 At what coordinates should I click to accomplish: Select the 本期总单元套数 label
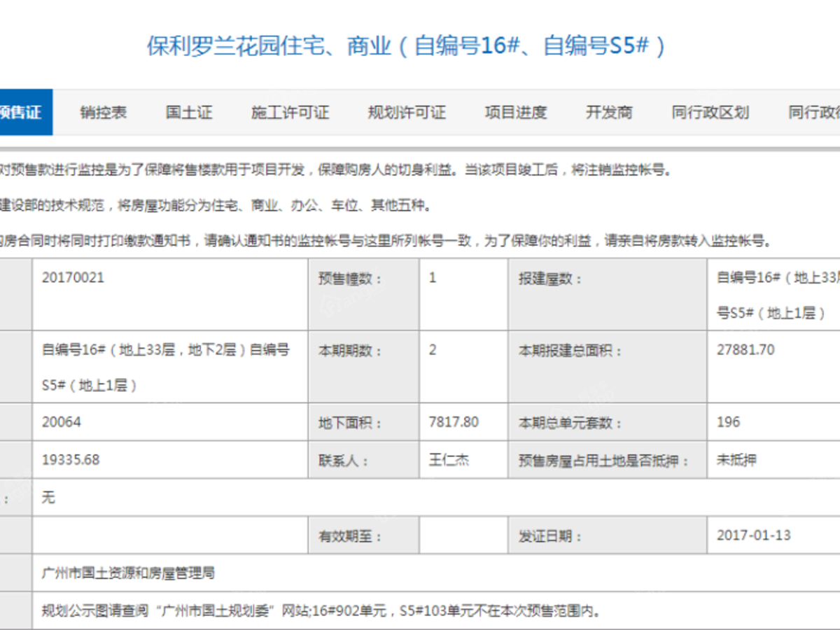coord(570,423)
